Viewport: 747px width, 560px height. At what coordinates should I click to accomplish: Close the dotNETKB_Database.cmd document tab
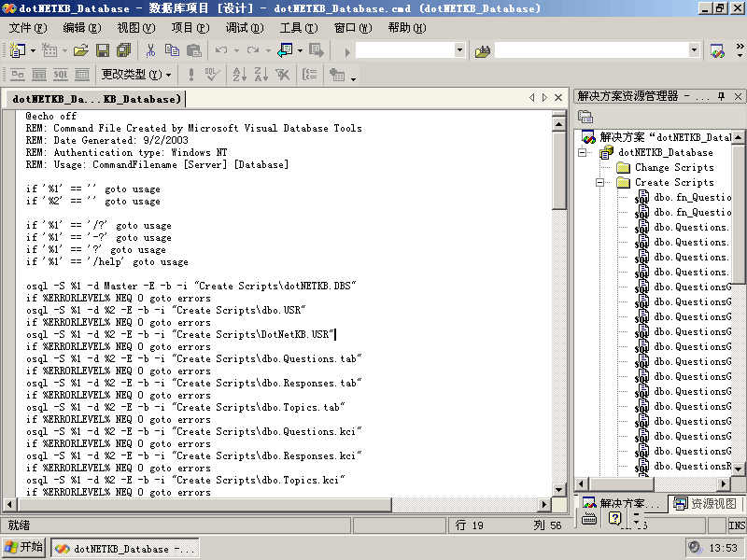(x=558, y=98)
